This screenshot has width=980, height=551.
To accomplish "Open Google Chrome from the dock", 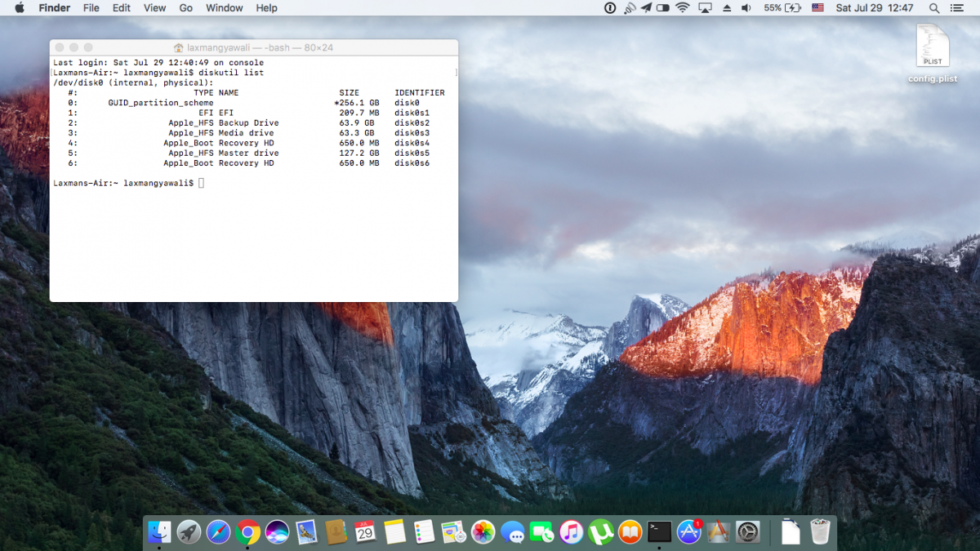I will [x=247, y=532].
